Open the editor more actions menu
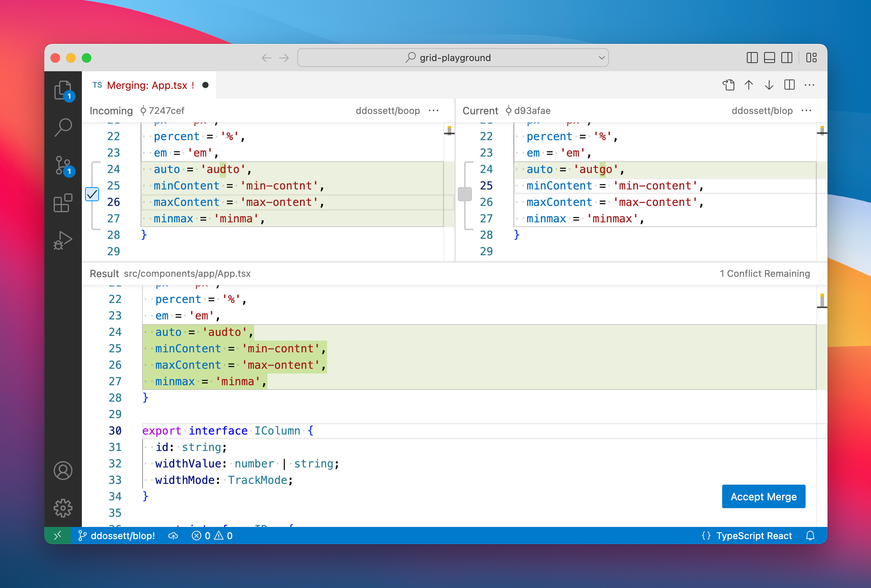The height and width of the screenshot is (588, 871). coord(810,85)
